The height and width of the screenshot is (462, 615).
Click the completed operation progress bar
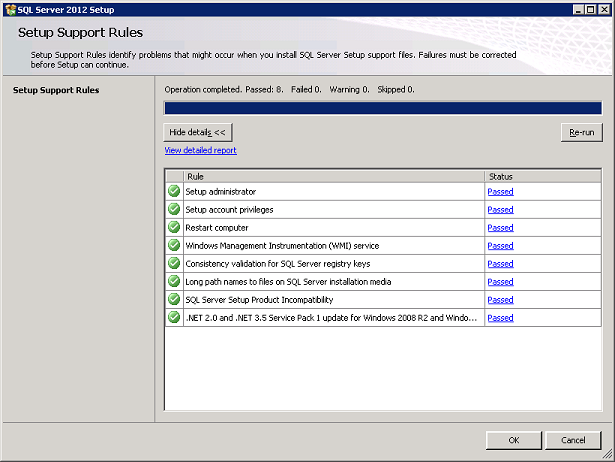click(383, 108)
